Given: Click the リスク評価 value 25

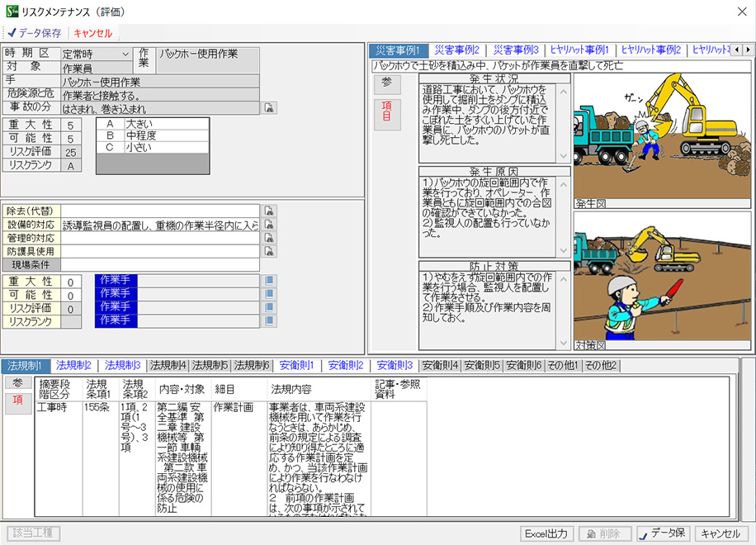Looking at the screenshot, I should [x=71, y=153].
